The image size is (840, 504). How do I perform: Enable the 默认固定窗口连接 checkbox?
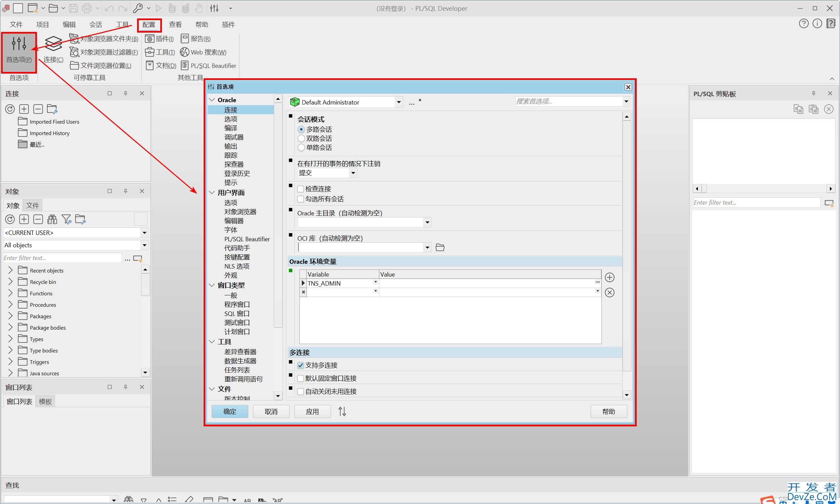tap(300, 379)
